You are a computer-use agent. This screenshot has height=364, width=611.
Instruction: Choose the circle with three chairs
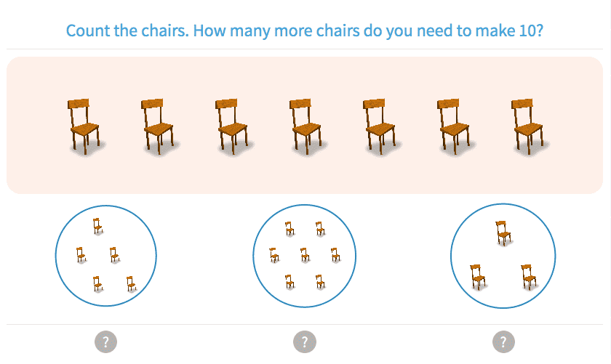(x=503, y=256)
